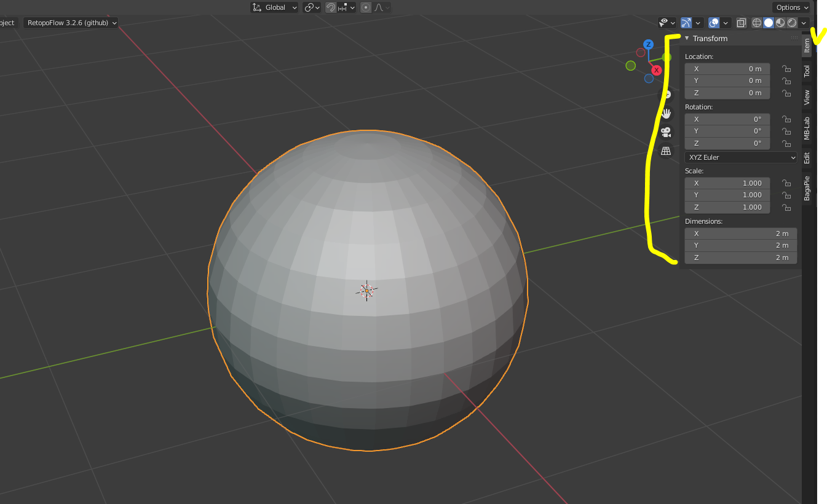Switch viewport to Wireframe shading
The height and width of the screenshot is (504, 827).
tap(757, 23)
